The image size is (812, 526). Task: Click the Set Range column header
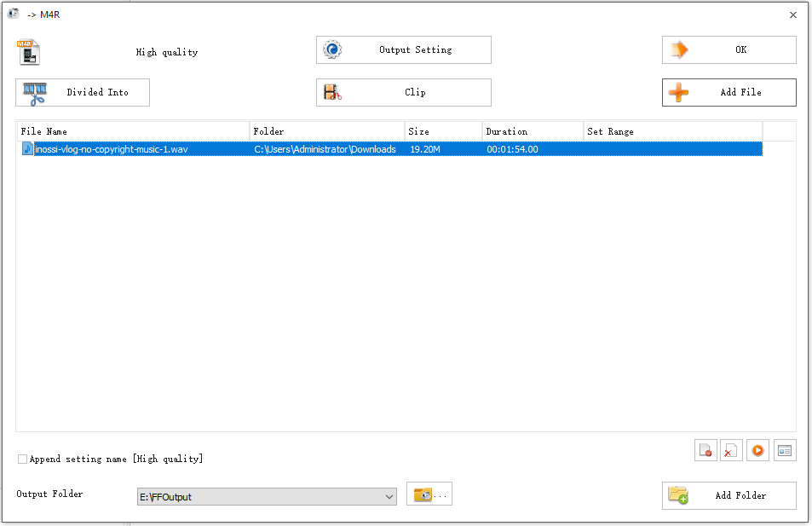click(x=673, y=131)
